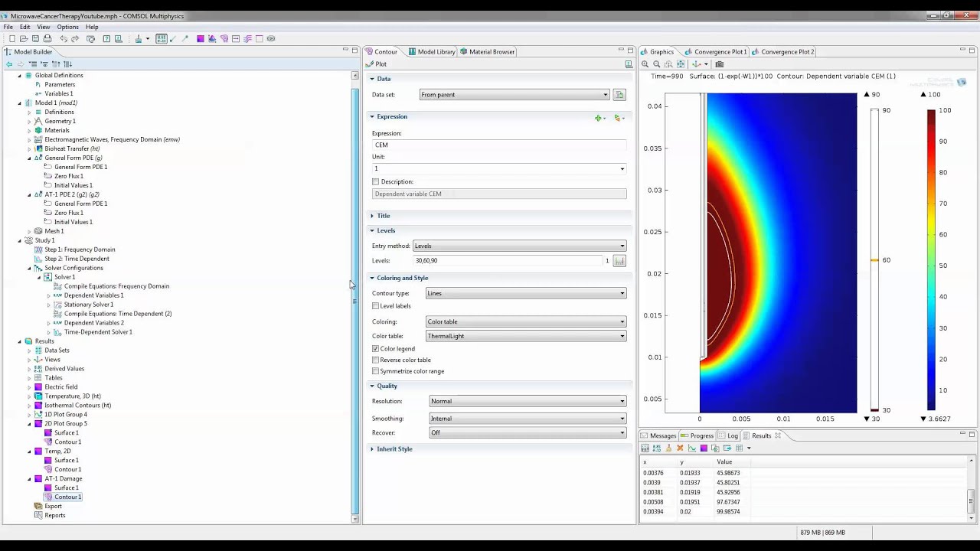Open the Resolution dropdown
Image resolution: width=980 pixels, height=551 pixels.
528,401
